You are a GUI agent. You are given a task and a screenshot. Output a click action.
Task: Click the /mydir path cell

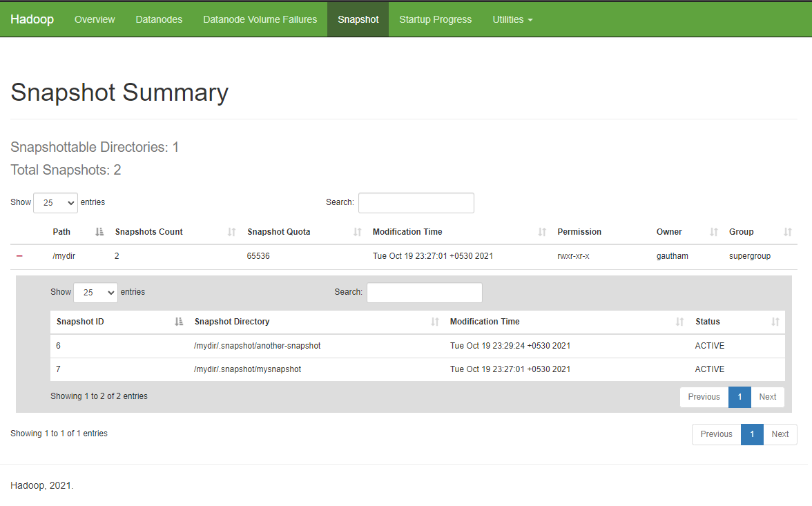click(64, 256)
